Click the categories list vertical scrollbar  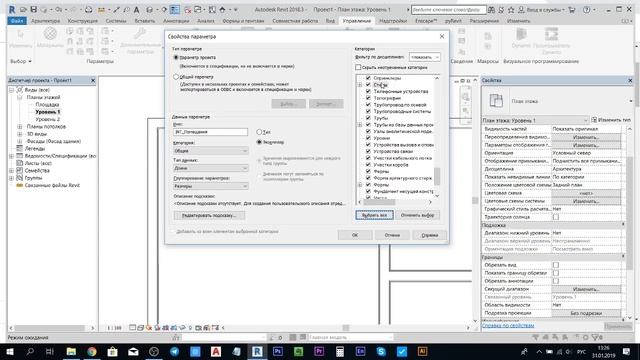pyautogui.click(x=437, y=176)
